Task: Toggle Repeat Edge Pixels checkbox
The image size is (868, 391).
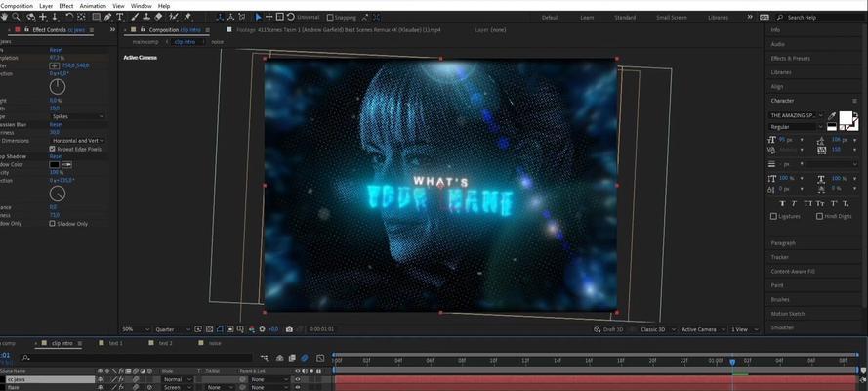Action: (x=52, y=149)
